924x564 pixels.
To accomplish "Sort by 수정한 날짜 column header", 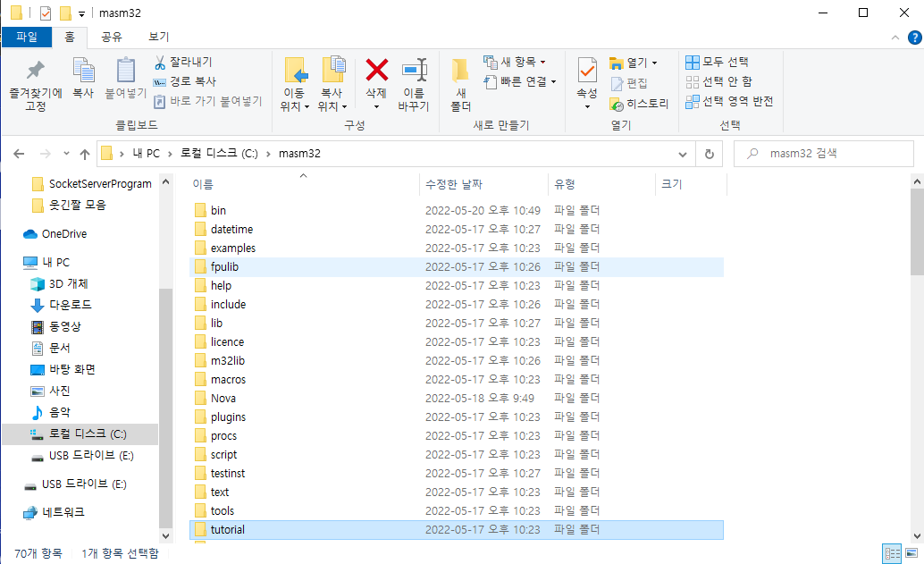I will [483, 184].
